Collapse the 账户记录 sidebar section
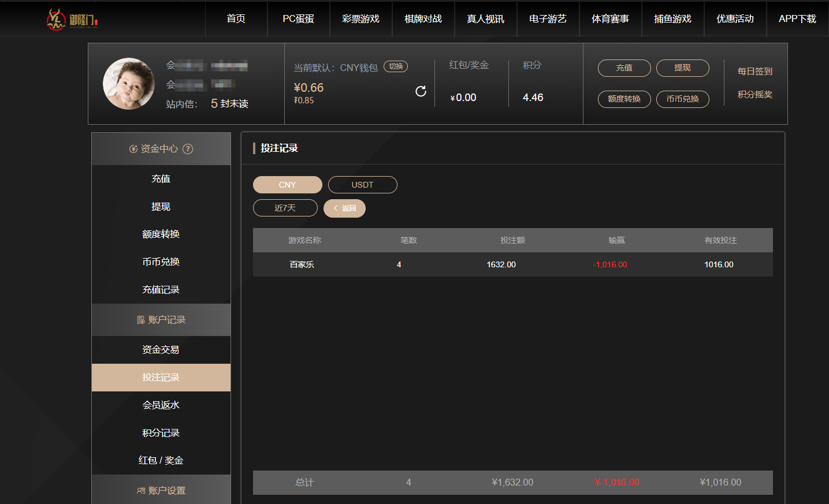The width and height of the screenshot is (829, 504). coord(161,320)
